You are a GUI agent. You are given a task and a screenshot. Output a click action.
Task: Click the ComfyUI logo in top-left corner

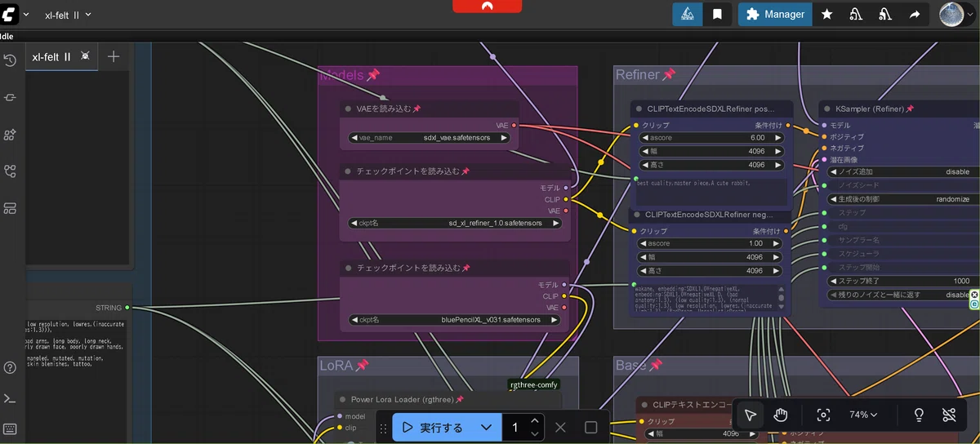[x=8, y=14]
